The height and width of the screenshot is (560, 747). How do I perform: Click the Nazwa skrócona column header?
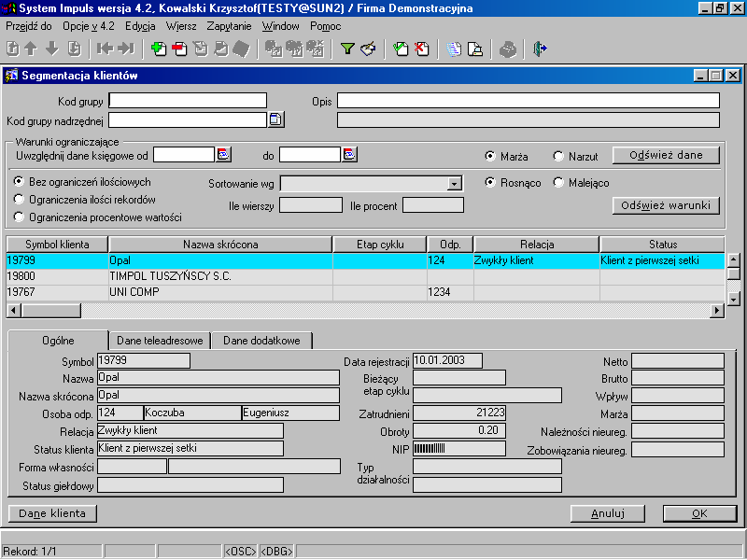[x=220, y=245]
